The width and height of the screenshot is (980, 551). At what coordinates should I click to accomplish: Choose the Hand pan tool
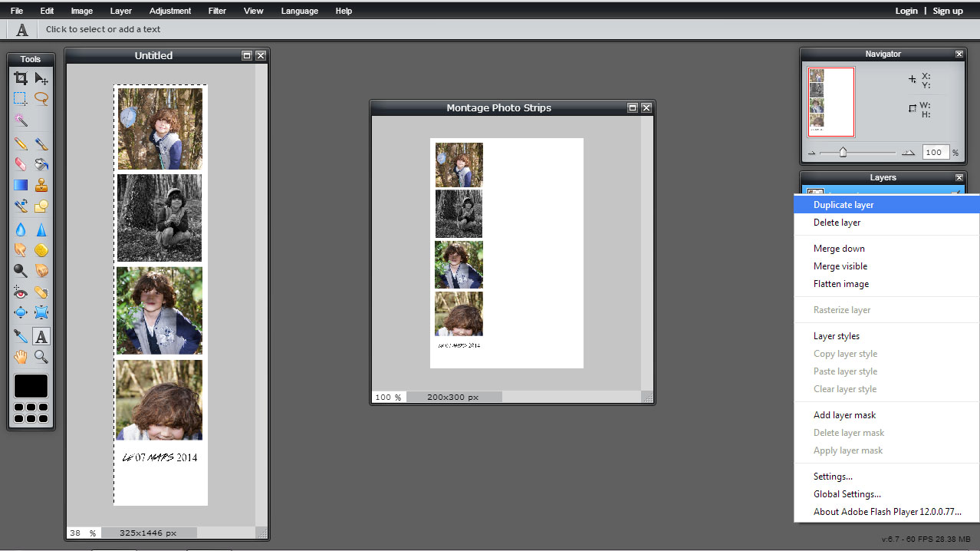click(21, 357)
